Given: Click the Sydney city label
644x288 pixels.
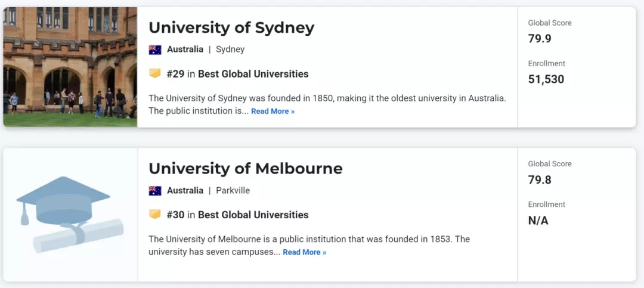Looking at the screenshot, I should pos(230,49).
